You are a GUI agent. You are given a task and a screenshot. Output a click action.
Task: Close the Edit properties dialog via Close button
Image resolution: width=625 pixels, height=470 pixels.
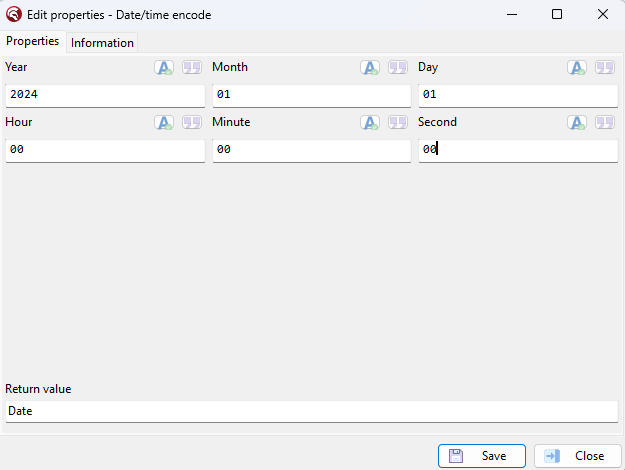[578, 456]
